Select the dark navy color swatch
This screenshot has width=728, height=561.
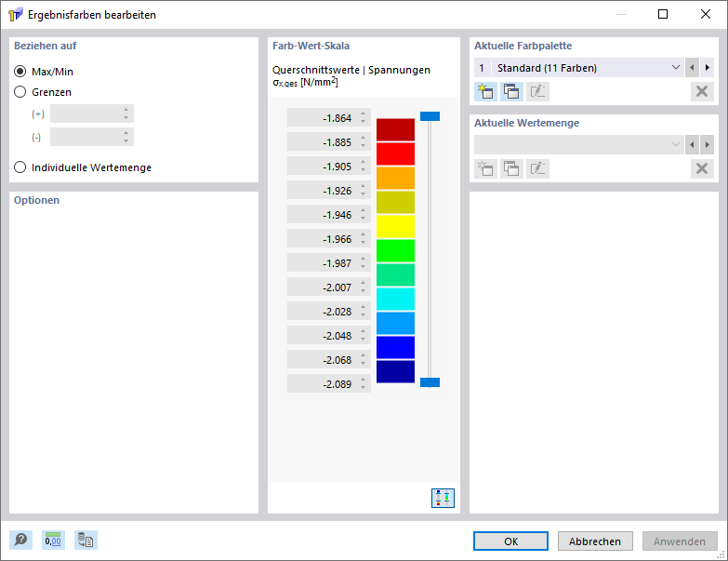(395, 371)
